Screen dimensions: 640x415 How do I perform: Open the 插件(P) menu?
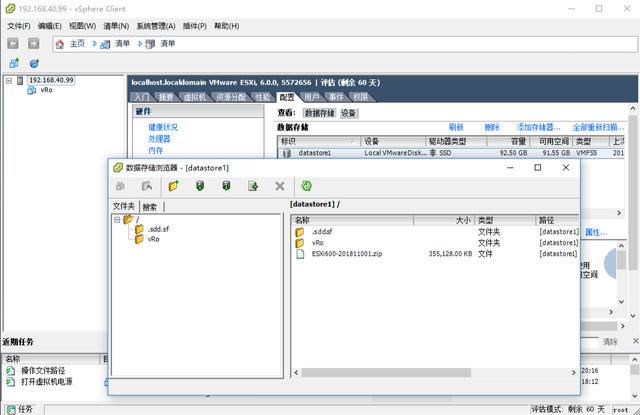click(x=195, y=26)
